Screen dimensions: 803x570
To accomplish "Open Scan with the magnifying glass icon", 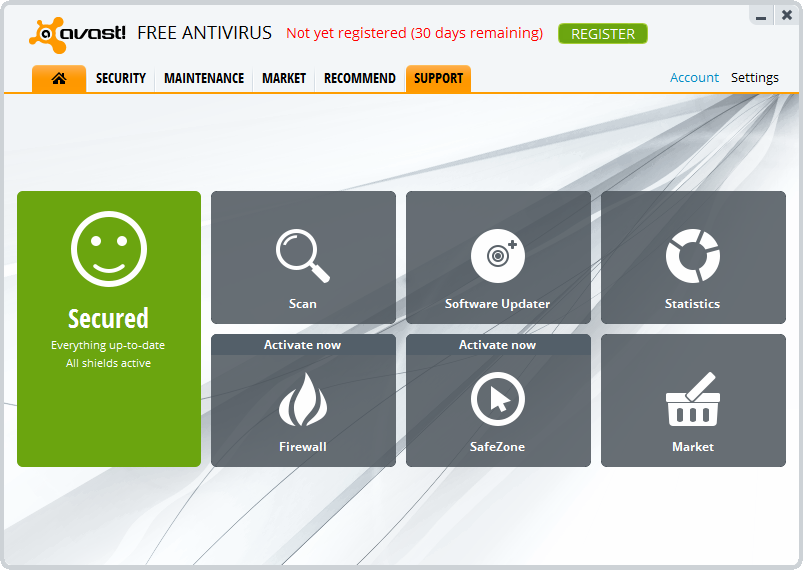I will click(303, 256).
